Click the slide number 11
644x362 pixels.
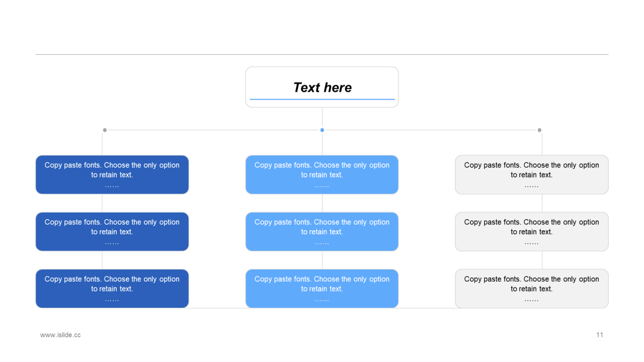[x=600, y=335]
